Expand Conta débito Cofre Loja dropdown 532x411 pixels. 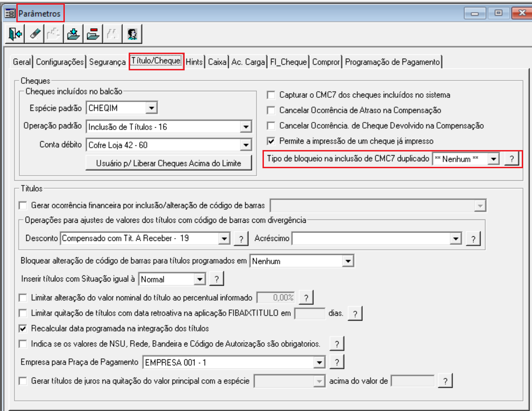246,145
